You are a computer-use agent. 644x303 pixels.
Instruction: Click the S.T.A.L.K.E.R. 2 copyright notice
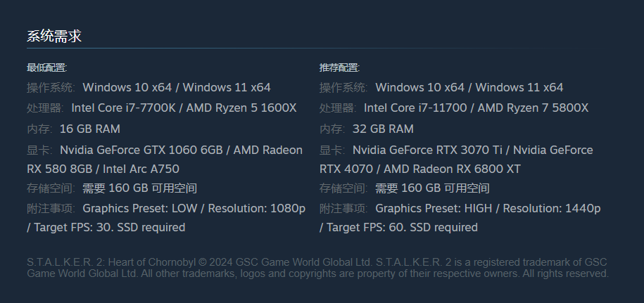click(x=317, y=268)
